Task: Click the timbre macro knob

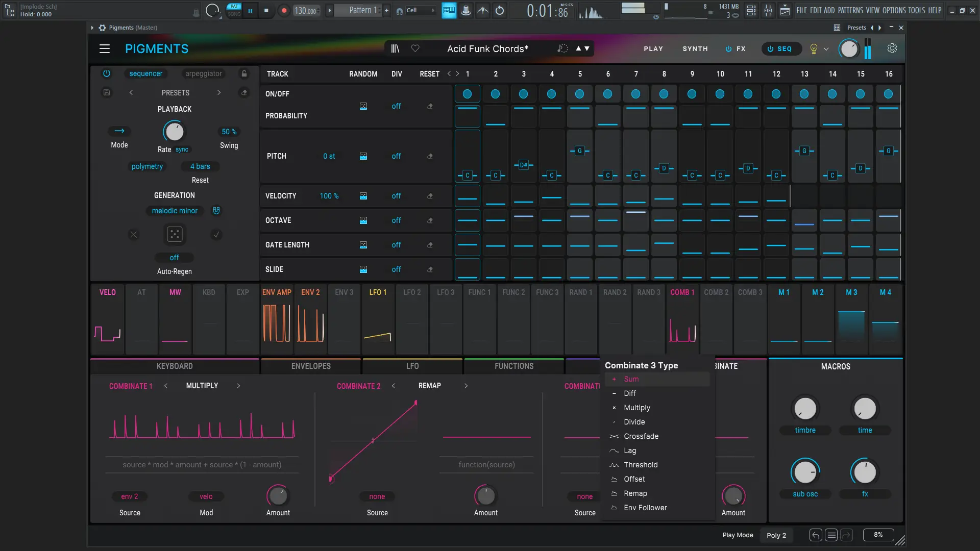Action: pos(805,409)
